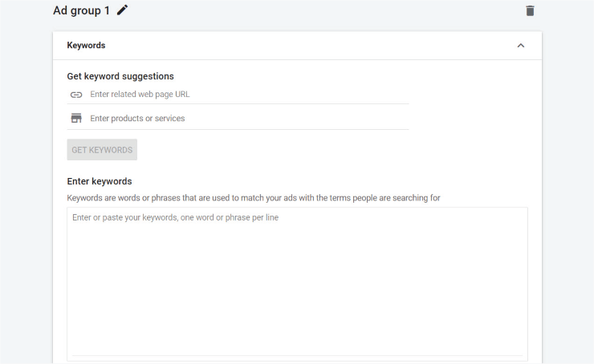Screen dimensions: 594x364
Task: Click the bottom divider line of keywords box
Action: (297, 356)
